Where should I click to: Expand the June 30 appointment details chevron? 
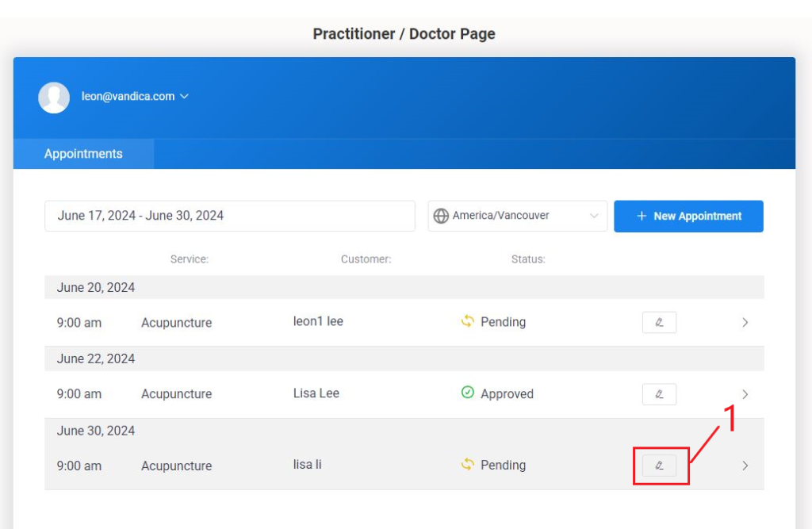click(745, 466)
